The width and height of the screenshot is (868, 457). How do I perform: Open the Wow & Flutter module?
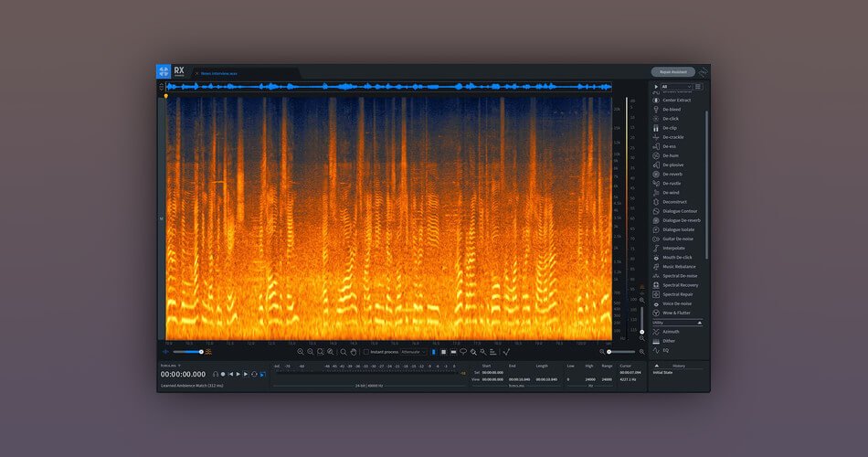coord(676,313)
